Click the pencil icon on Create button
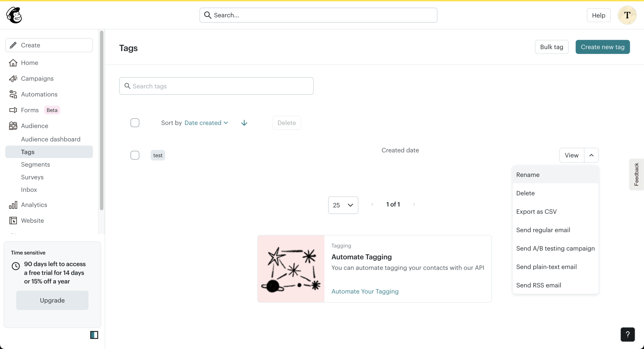 (x=13, y=45)
